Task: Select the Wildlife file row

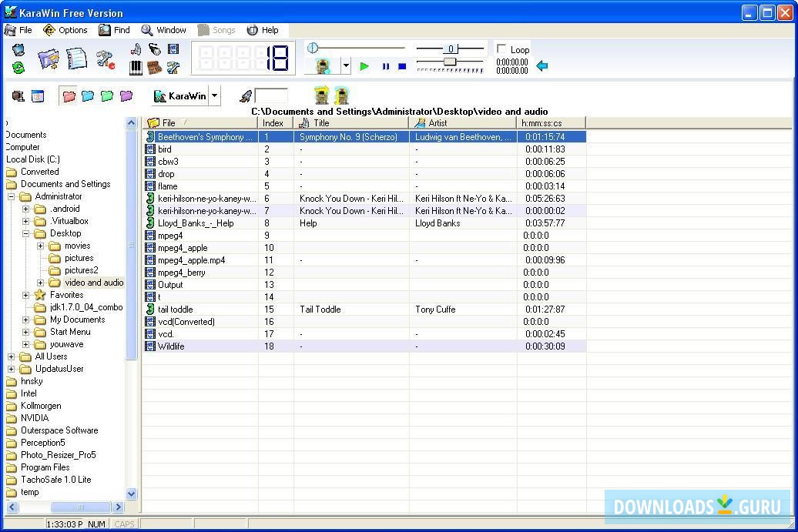Action: click(x=364, y=346)
